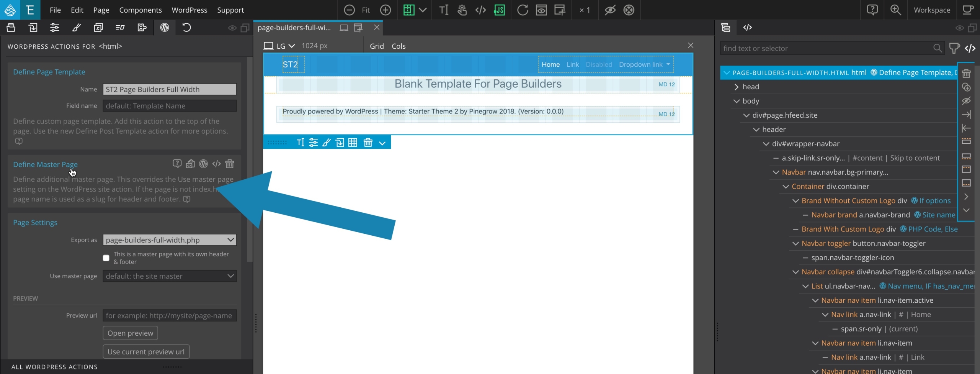Click the undo arrow icon in left panel

186,28
